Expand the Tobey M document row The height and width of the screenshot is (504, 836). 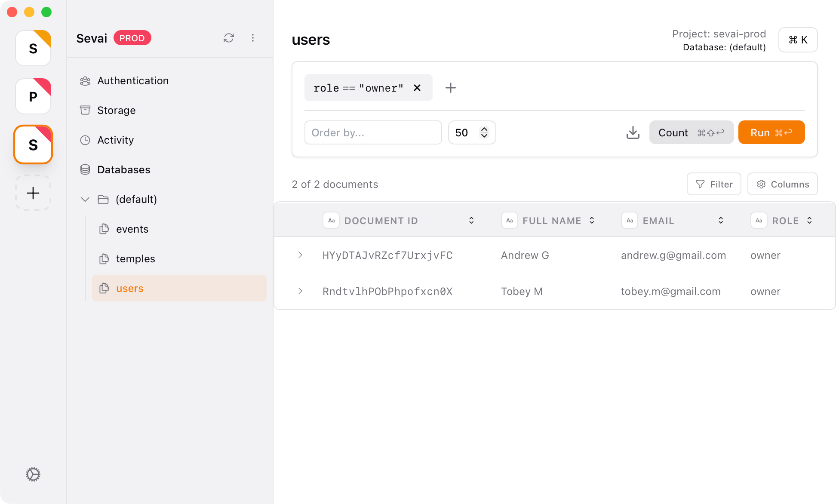point(300,291)
